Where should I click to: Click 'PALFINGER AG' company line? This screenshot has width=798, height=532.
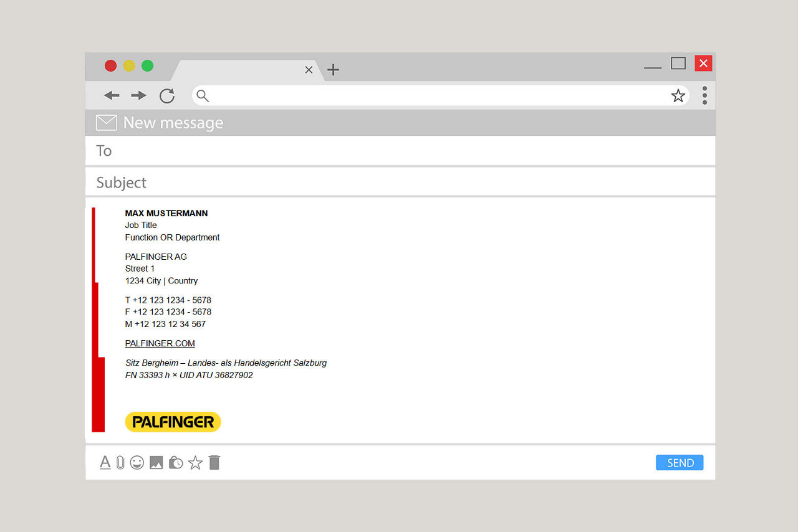click(156, 257)
